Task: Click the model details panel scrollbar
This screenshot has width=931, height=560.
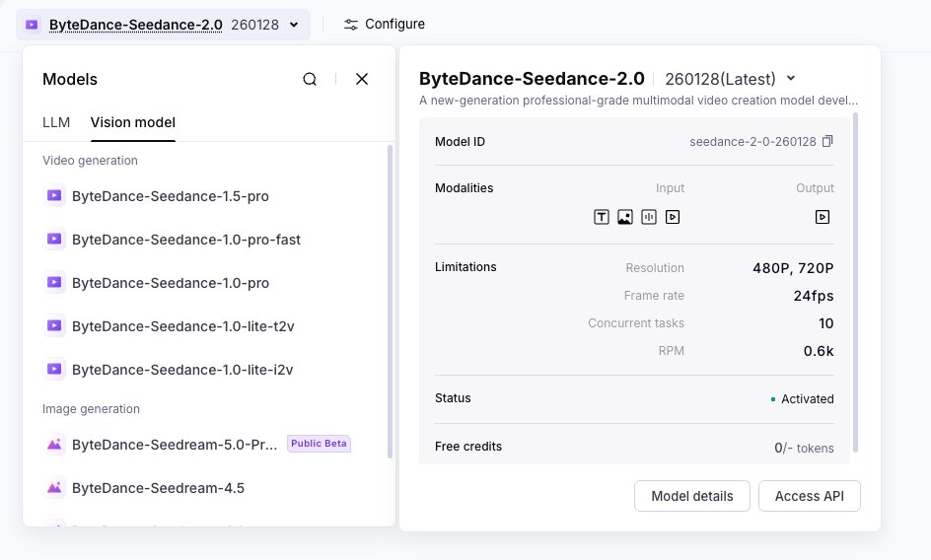Action: pyautogui.click(x=856, y=283)
